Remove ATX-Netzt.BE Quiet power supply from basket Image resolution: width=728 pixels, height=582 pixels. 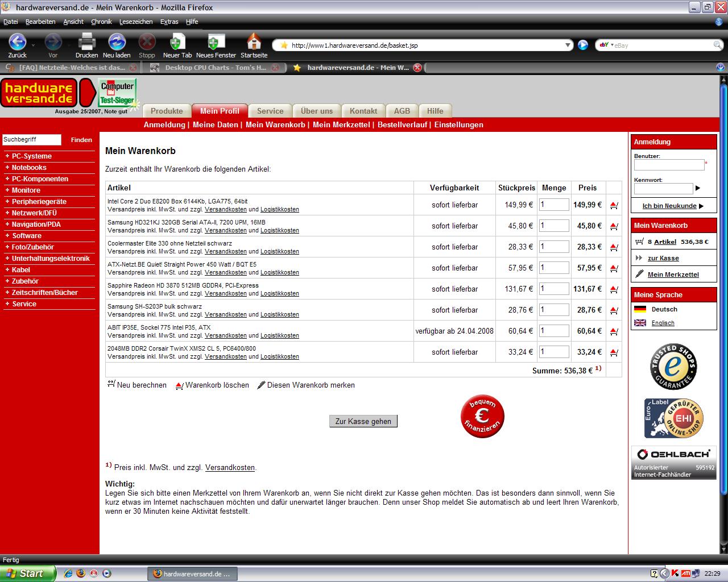(614, 268)
